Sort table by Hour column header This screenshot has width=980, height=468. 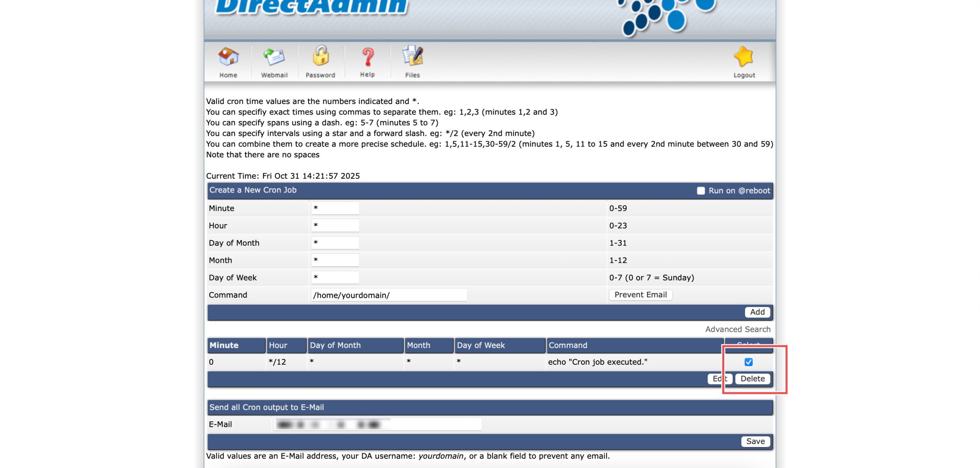click(x=278, y=345)
